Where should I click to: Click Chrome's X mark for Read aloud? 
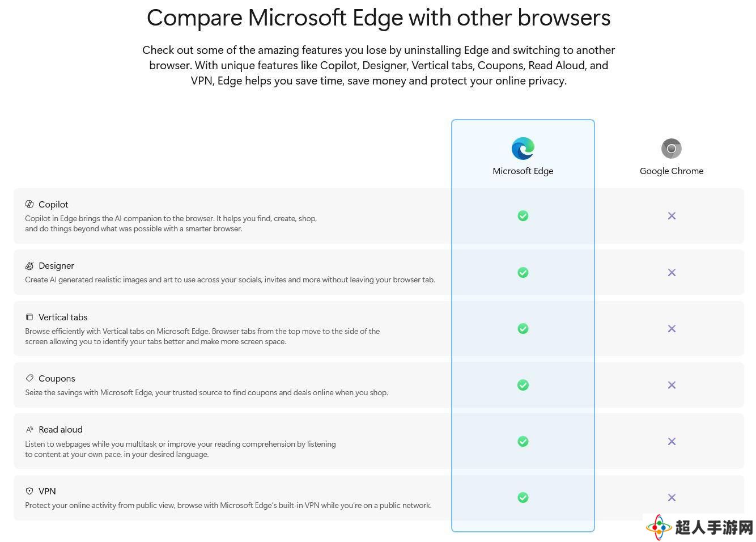pyautogui.click(x=672, y=441)
